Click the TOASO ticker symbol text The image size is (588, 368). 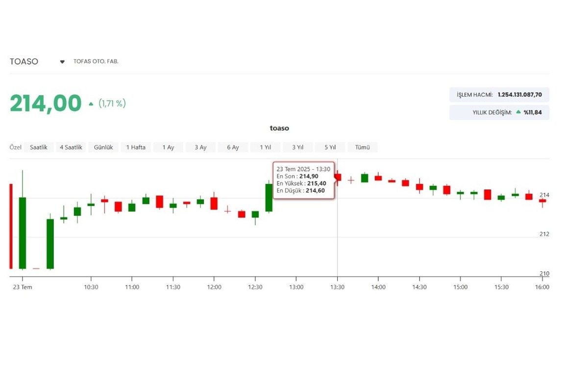point(24,62)
